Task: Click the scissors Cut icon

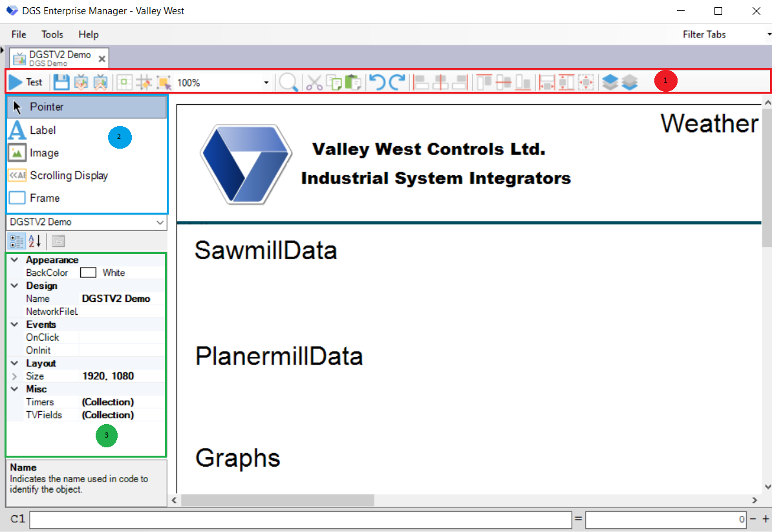Action: pos(314,82)
